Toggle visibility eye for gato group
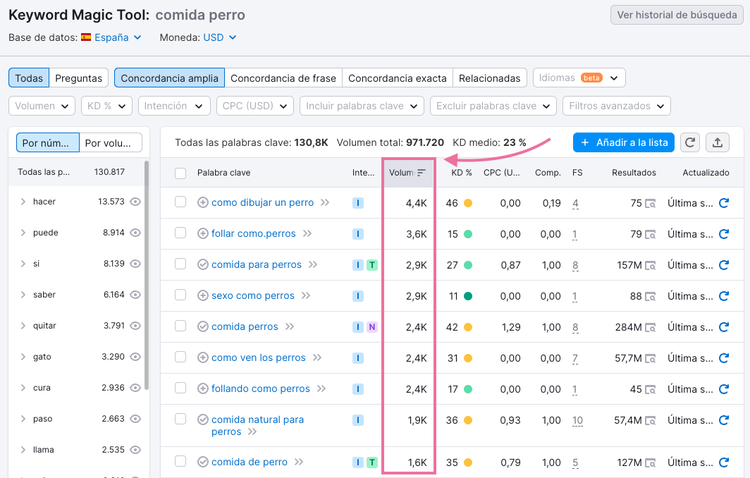750x478 pixels. 135,356
